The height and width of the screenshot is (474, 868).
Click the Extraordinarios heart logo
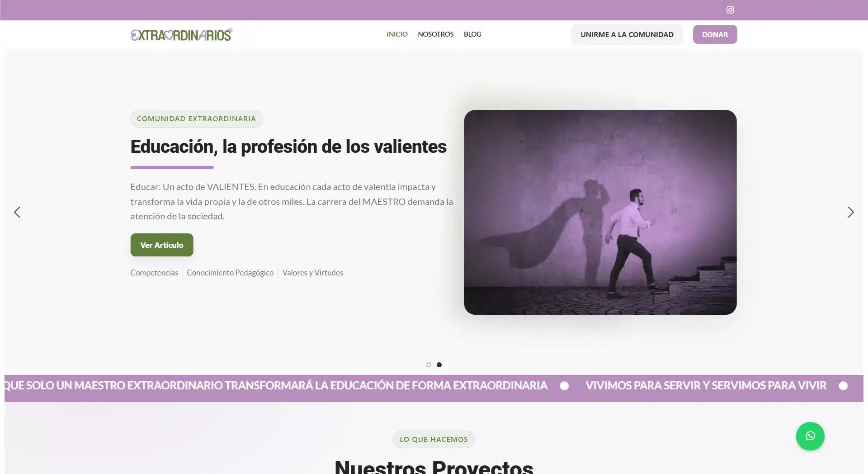[x=181, y=34]
